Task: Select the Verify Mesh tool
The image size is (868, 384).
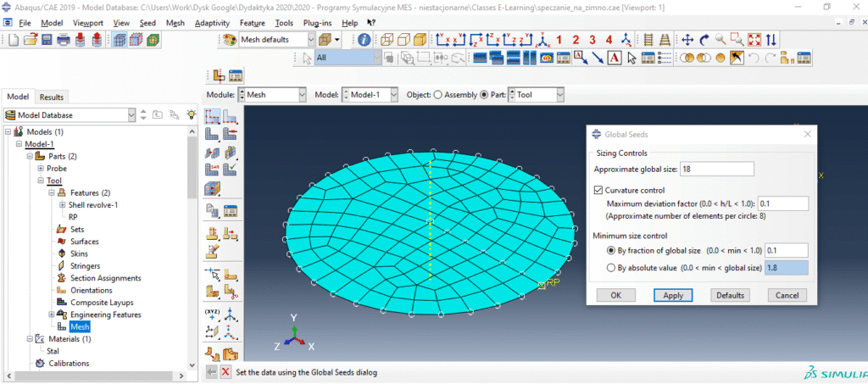Action: coord(231,170)
